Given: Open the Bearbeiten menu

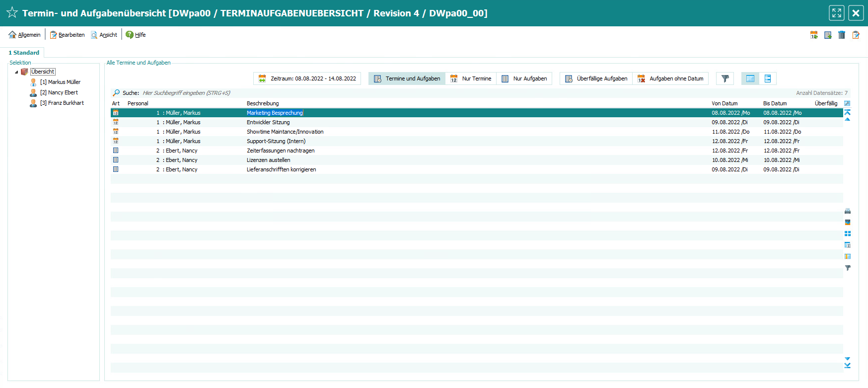Looking at the screenshot, I should (x=67, y=35).
